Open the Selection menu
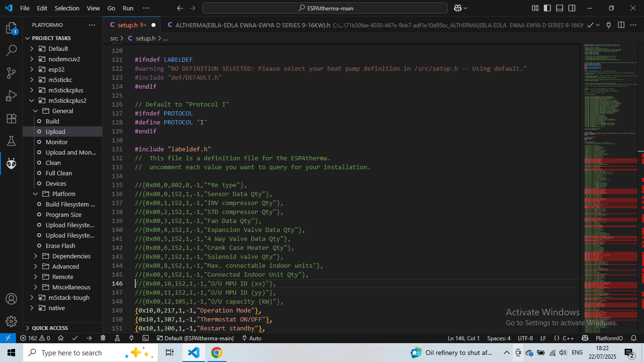 point(67,8)
